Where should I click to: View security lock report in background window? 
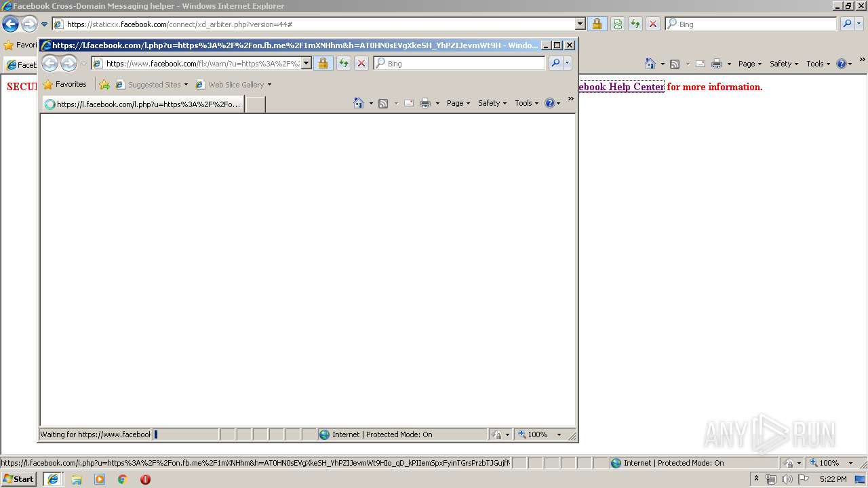tap(597, 24)
